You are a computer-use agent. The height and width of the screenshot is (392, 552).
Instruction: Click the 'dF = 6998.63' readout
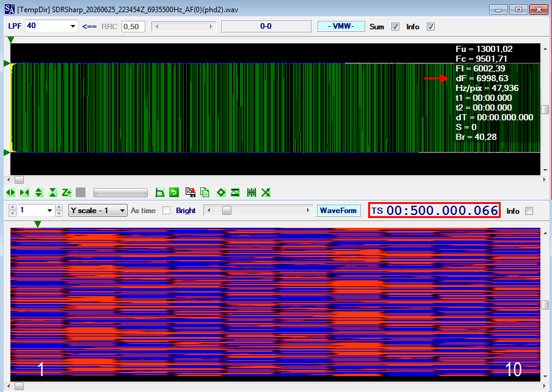(482, 78)
